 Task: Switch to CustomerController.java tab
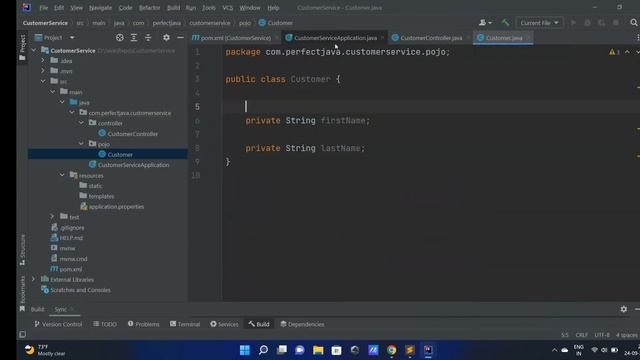(x=431, y=38)
